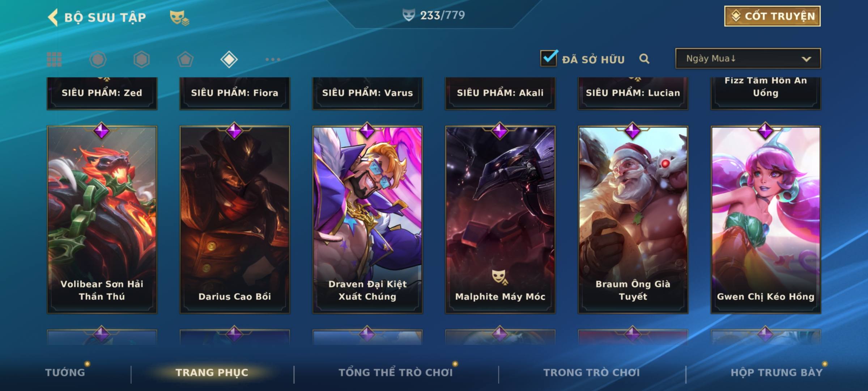View the Gwen Chị Kéo Hồng skin
868x391 pixels.
[x=766, y=219]
